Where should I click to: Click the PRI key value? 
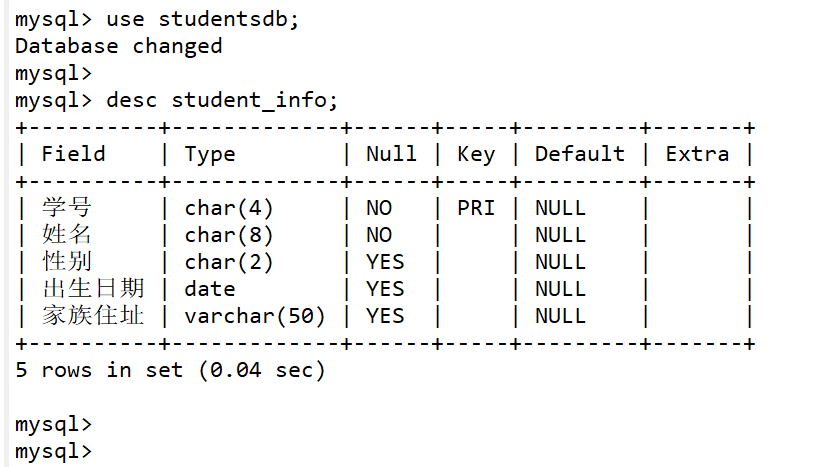pos(476,208)
